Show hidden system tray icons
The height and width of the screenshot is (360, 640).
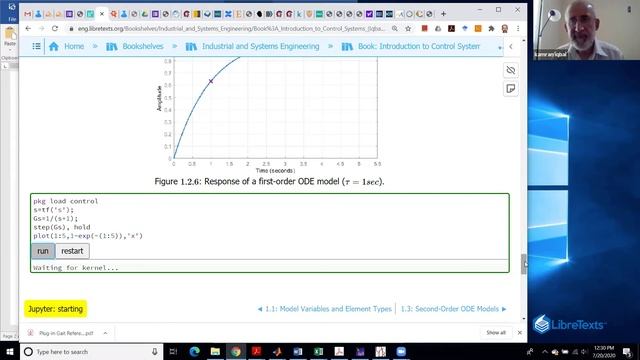544,351
